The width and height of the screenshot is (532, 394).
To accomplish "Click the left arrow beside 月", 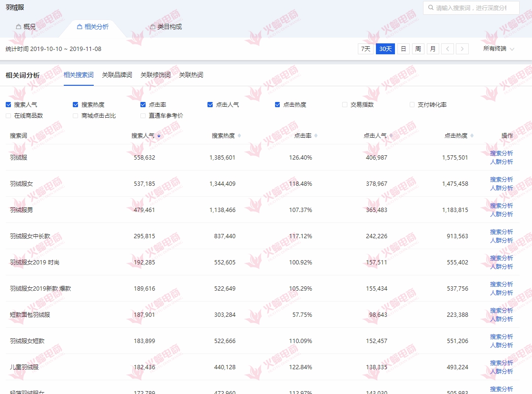I will pos(447,49).
